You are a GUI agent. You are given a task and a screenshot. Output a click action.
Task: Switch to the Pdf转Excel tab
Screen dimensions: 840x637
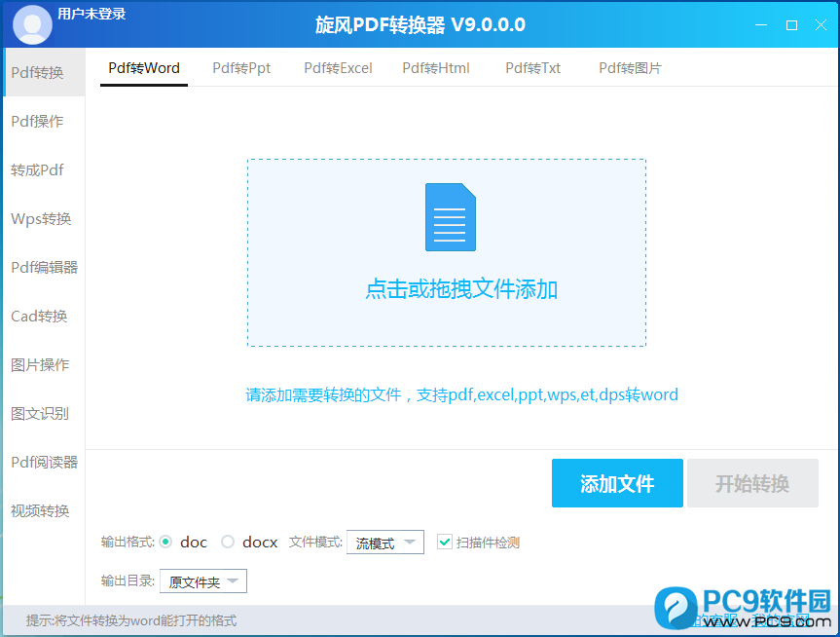[338, 68]
